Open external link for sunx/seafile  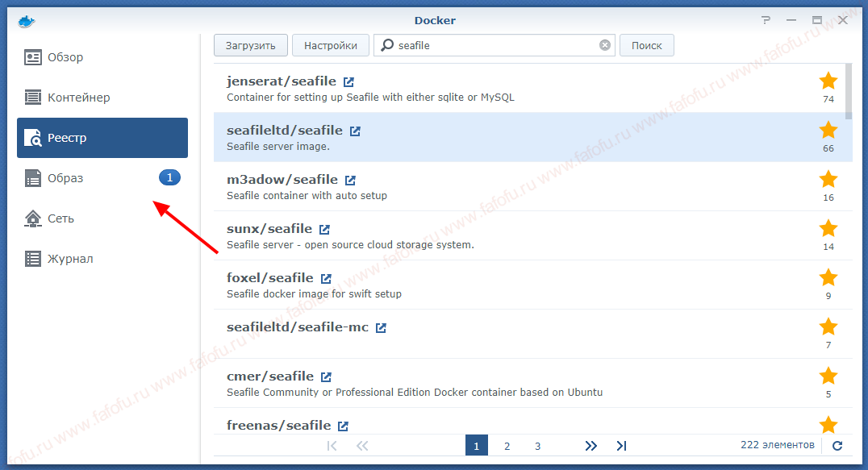[x=325, y=230]
